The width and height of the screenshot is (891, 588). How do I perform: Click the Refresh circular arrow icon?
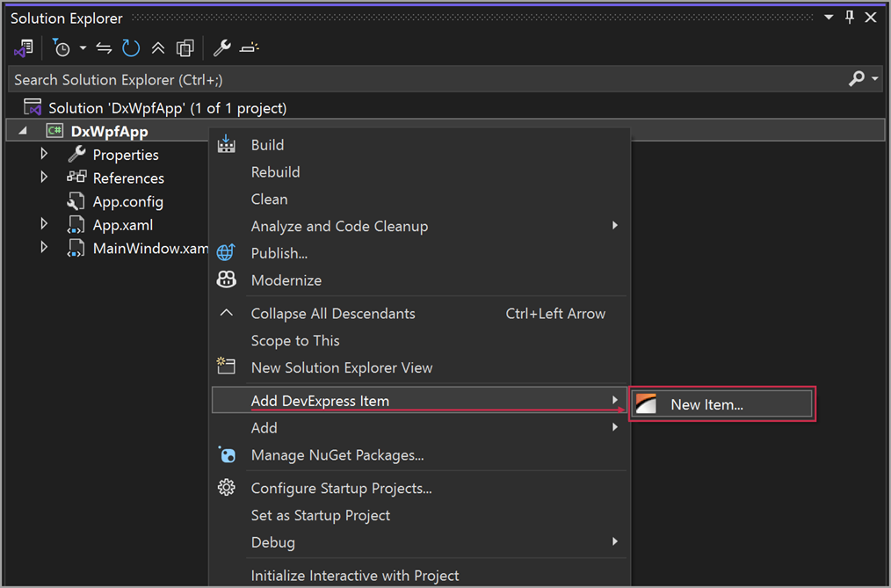pos(131,47)
